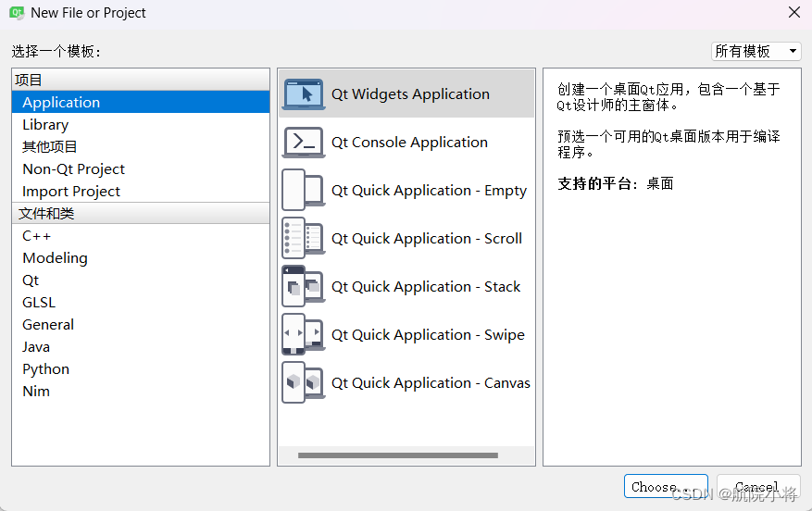Screen dimensions: 812x511
Task: Select Qt file category
Action: pyautogui.click(x=141, y=280)
